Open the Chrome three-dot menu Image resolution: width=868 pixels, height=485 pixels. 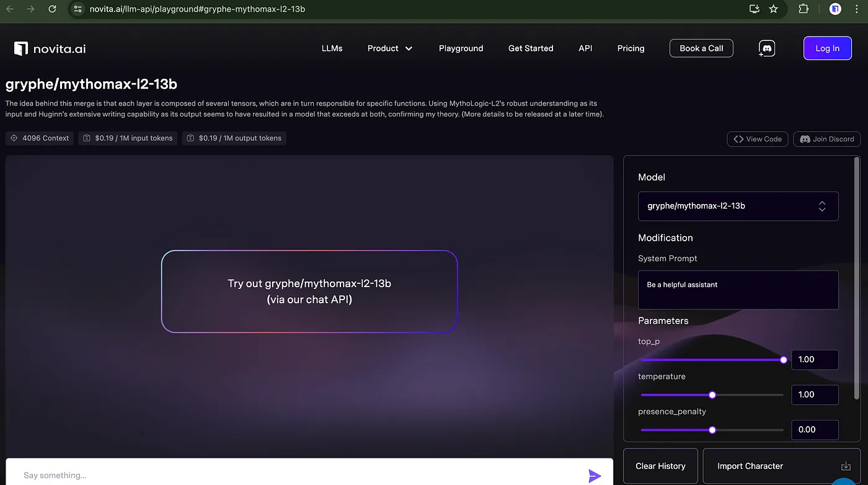click(x=856, y=9)
